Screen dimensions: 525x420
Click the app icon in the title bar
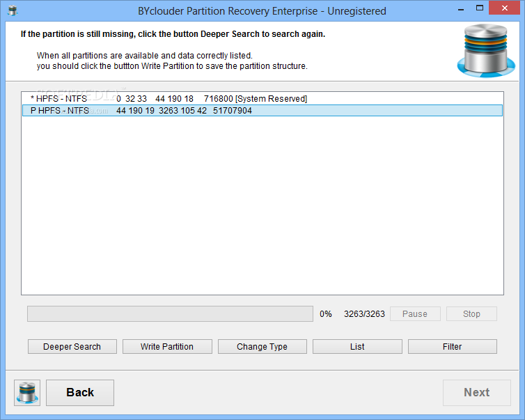tap(13, 10)
